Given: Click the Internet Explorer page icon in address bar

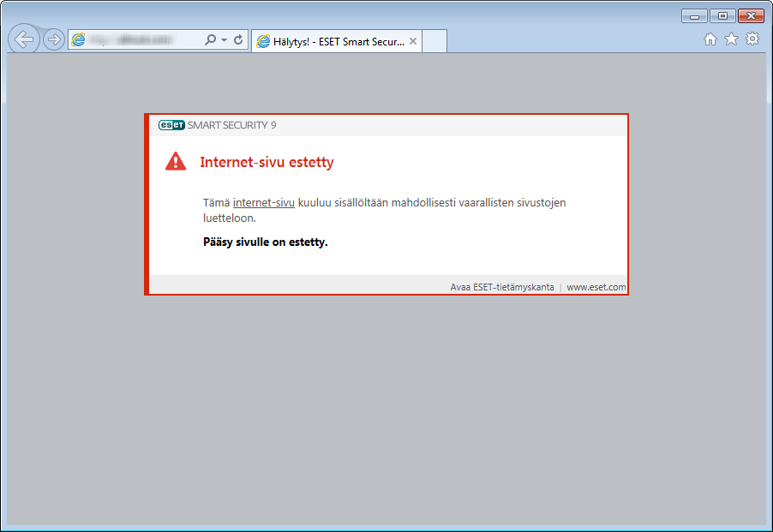Looking at the screenshot, I should 78,40.
